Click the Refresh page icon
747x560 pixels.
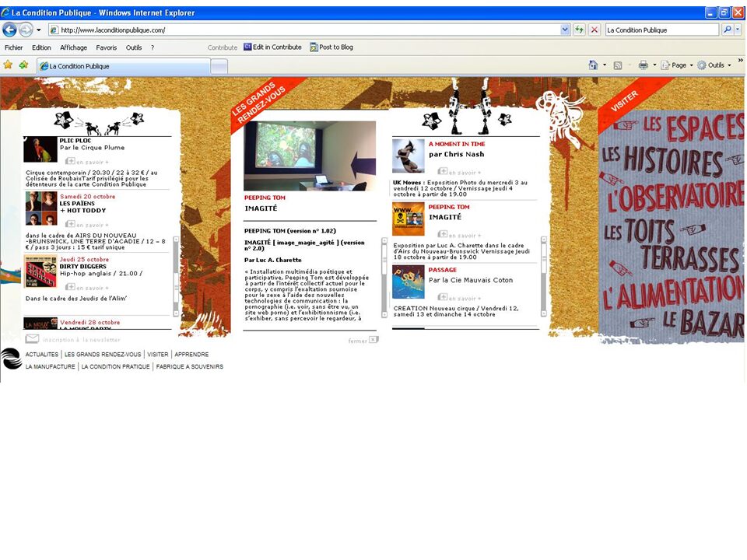pos(579,30)
